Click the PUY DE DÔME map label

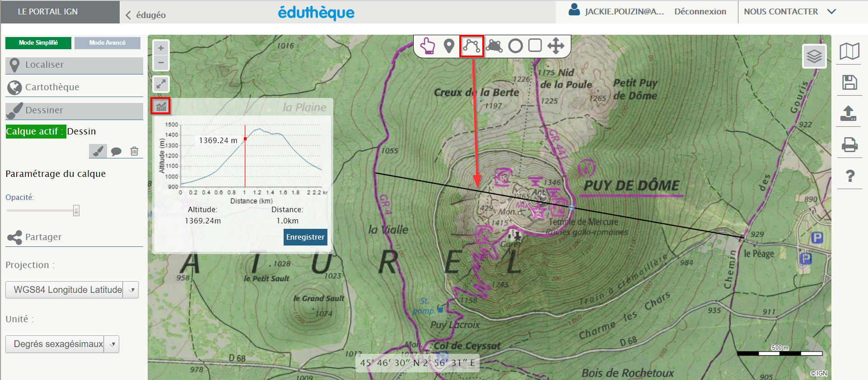[x=631, y=185]
